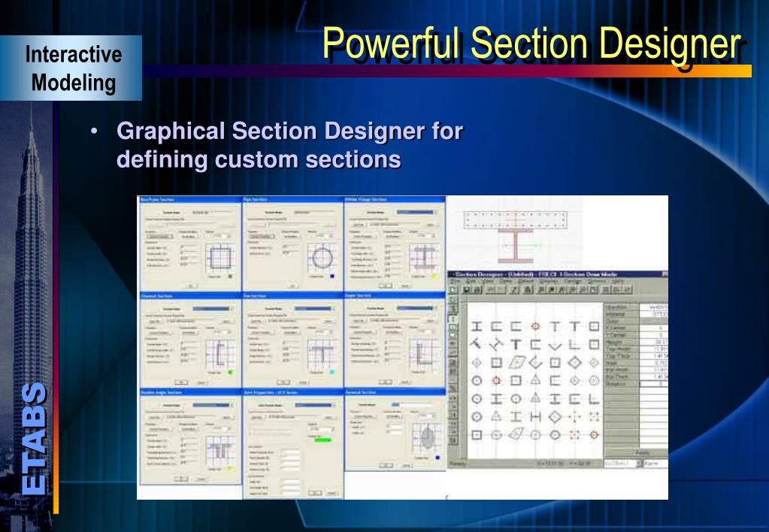
Task: Click the Save icon in Section Designer toolbar
Action: pos(466,290)
